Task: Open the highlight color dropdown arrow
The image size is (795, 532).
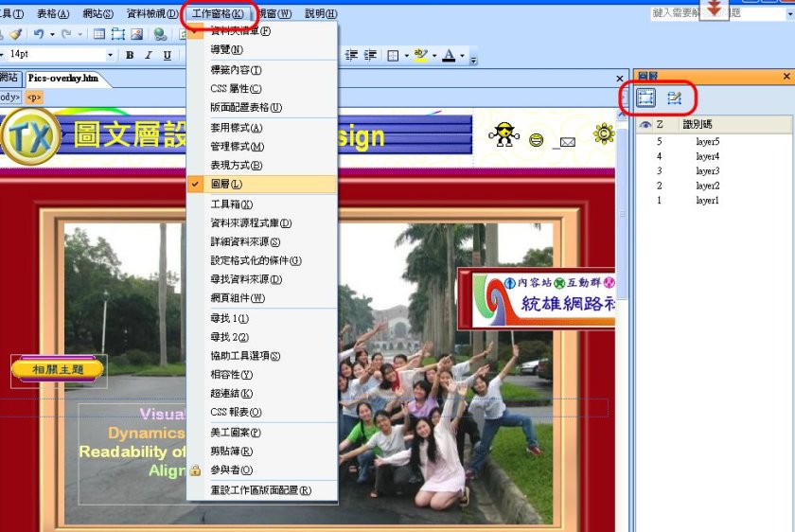Action: 433,56
